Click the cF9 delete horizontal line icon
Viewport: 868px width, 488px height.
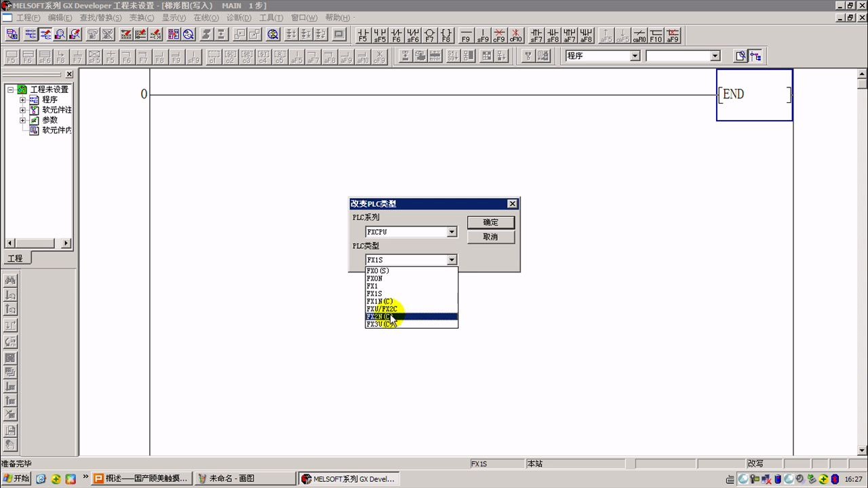(x=499, y=35)
